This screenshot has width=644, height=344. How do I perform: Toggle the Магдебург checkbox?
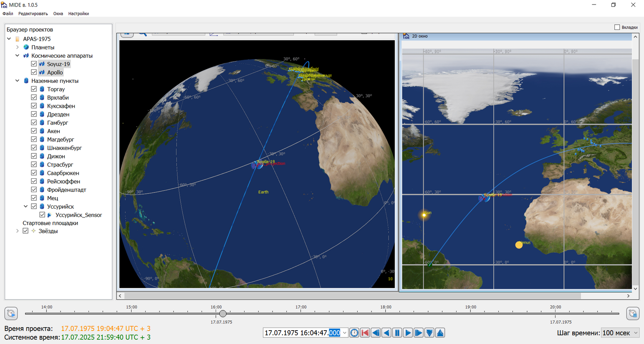[34, 139]
